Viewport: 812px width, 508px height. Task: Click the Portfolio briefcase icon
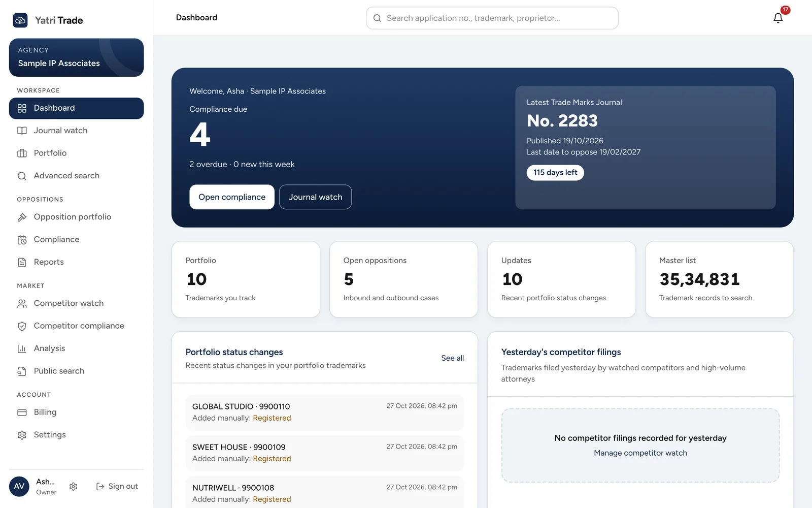[x=22, y=153]
